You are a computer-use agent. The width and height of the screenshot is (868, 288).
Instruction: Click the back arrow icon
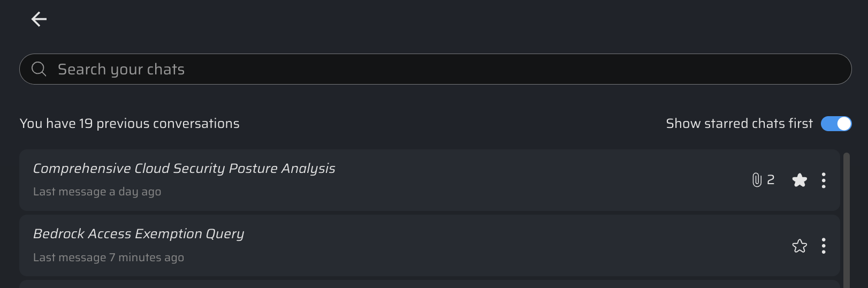tap(39, 19)
